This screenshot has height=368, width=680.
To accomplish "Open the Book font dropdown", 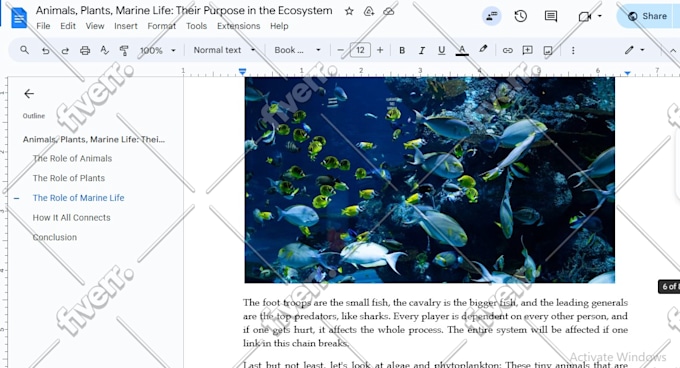I will pos(298,50).
